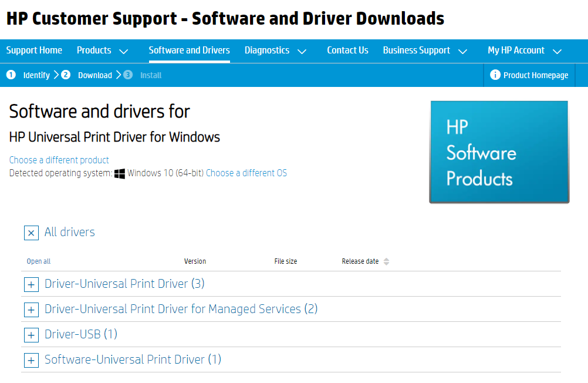Viewport: 588px width, 383px height.
Task: Click the HP Universal Print Driver for Windows heading
Action: coord(114,137)
